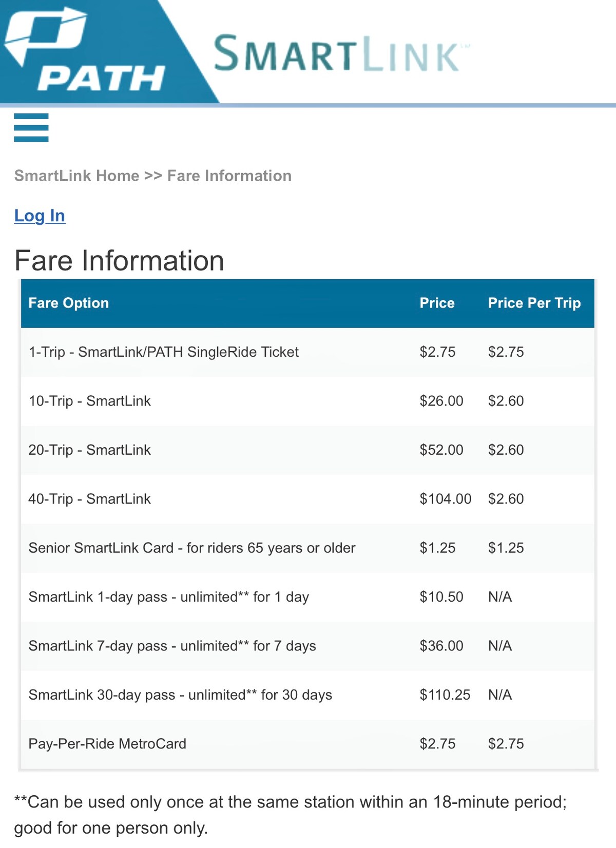Screen dimensions: 616x848
Task: Select the SmartLink 7-day pass row
Action: click(x=172, y=646)
